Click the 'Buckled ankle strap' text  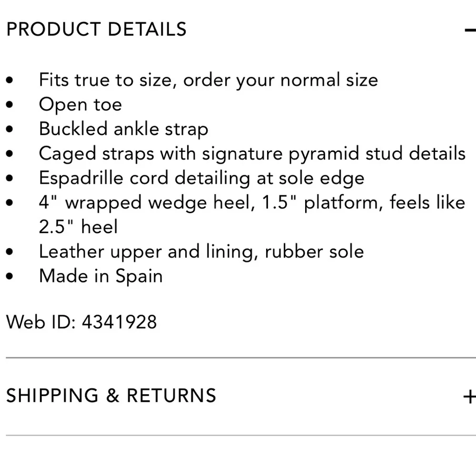pos(123,129)
